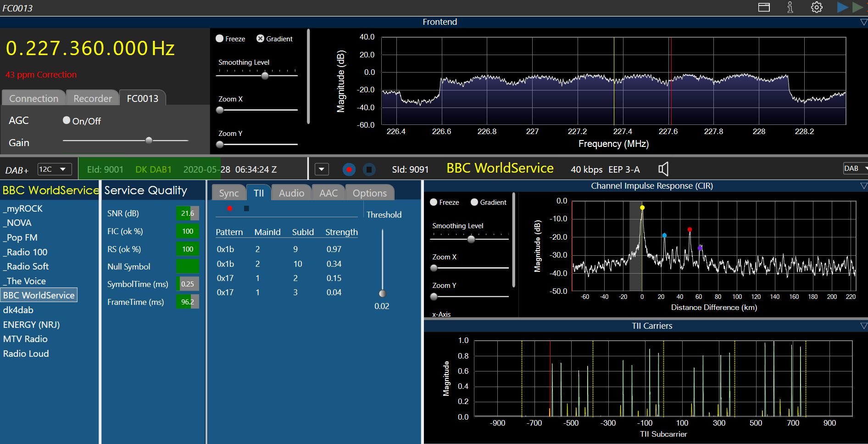Open the window layout icon in title bar
The height and width of the screenshot is (444, 868).
click(x=764, y=7)
